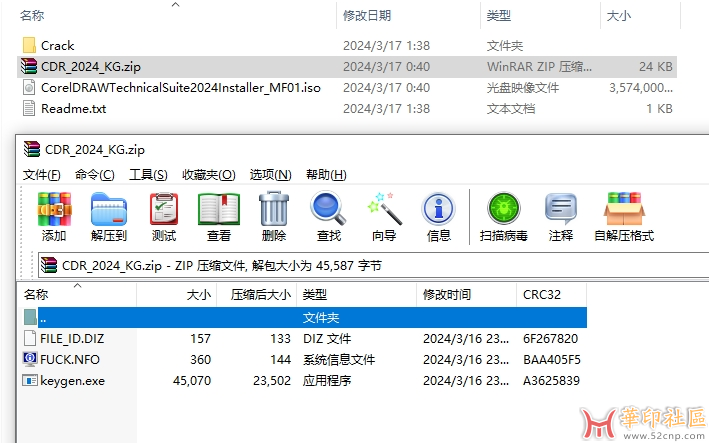709x443 pixels.
Task: Click the CoreIDRAWTechnicalSuite2024Installer_MF01.iso filename
Action: pyautogui.click(x=181, y=88)
